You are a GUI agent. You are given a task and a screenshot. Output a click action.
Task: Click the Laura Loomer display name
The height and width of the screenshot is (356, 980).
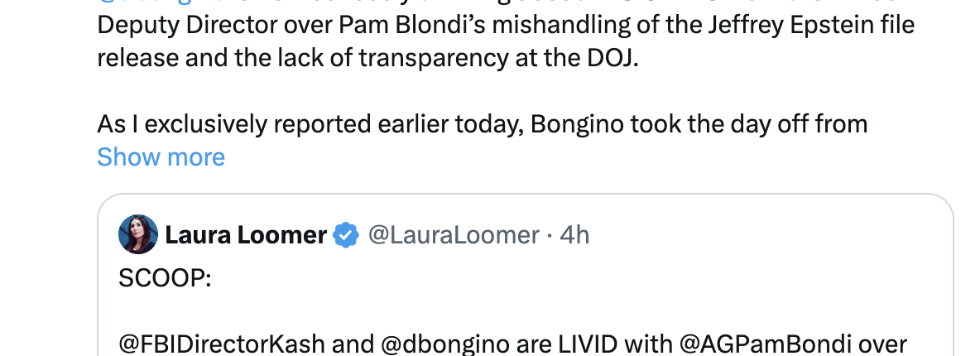coord(247,235)
